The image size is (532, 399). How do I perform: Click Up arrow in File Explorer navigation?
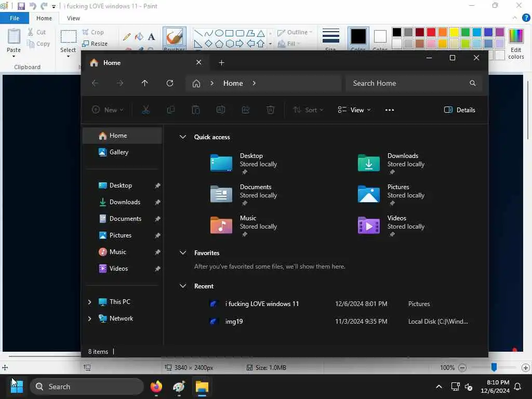pos(145,83)
